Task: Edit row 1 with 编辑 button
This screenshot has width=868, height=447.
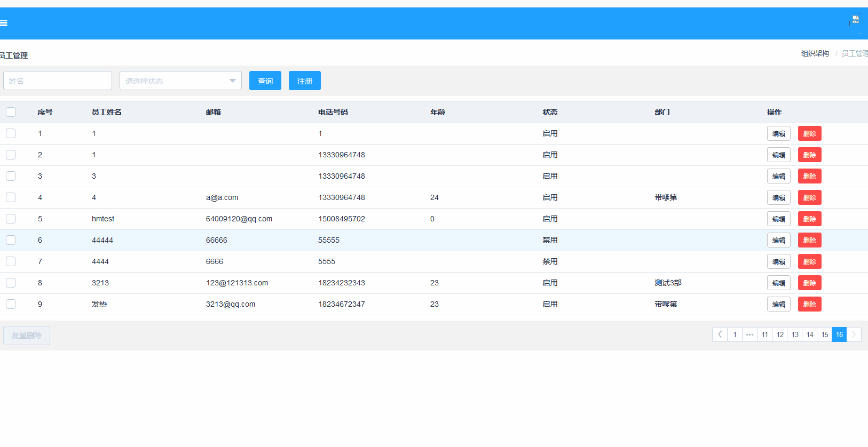Action: pyautogui.click(x=779, y=133)
